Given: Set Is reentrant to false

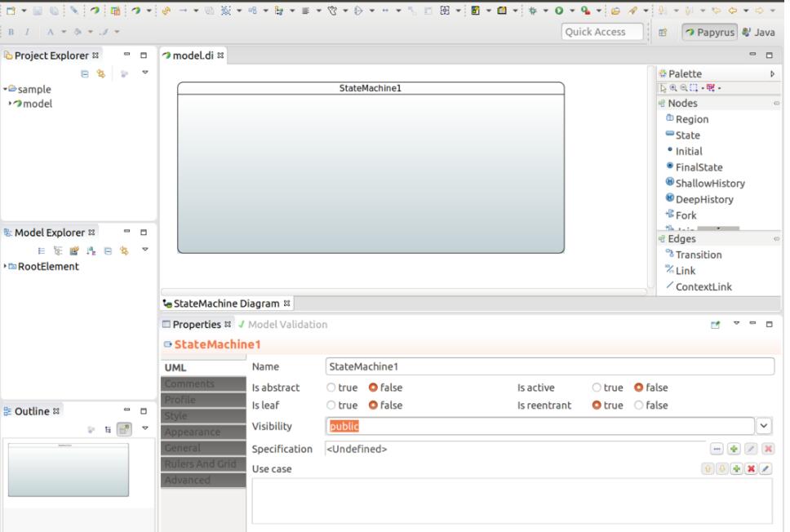Looking at the screenshot, I should (639, 406).
